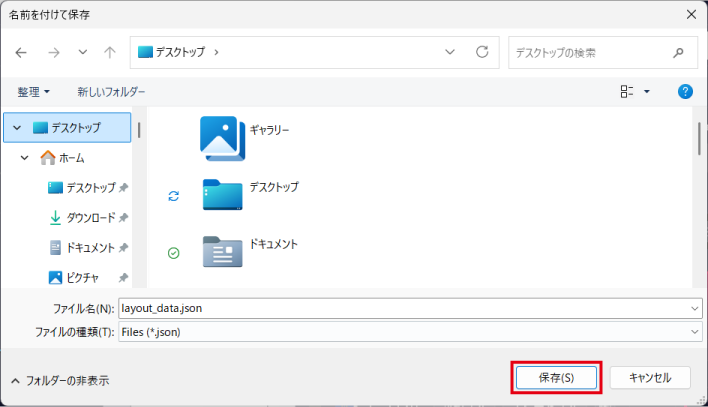Screen dimensions: 708x407
Task: Click the キャンセル button
Action: 649,378
